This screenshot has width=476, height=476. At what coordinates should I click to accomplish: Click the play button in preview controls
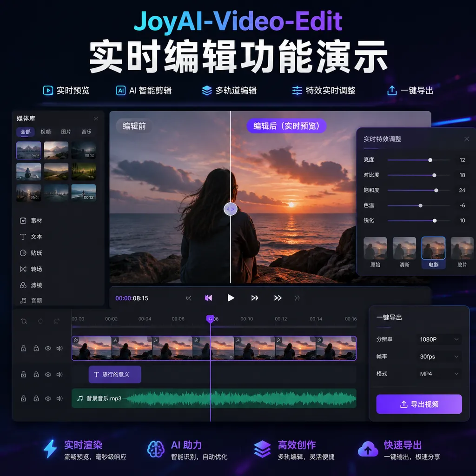(231, 298)
